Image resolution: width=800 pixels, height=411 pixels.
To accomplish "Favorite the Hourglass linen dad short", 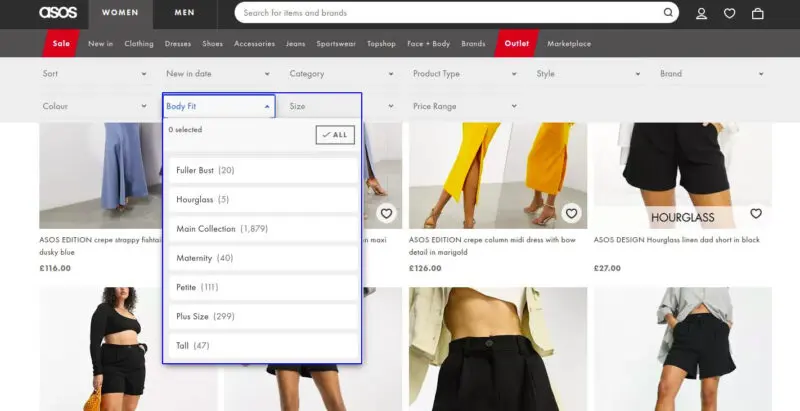I will 756,213.
